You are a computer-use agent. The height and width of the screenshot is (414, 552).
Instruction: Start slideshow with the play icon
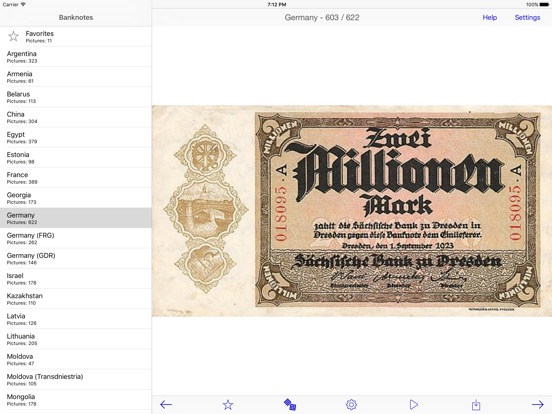(x=414, y=404)
